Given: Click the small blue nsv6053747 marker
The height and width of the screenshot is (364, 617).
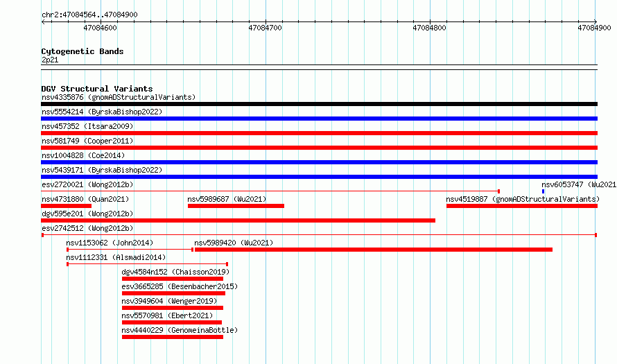Looking at the screenshot, I should [543, 191].
